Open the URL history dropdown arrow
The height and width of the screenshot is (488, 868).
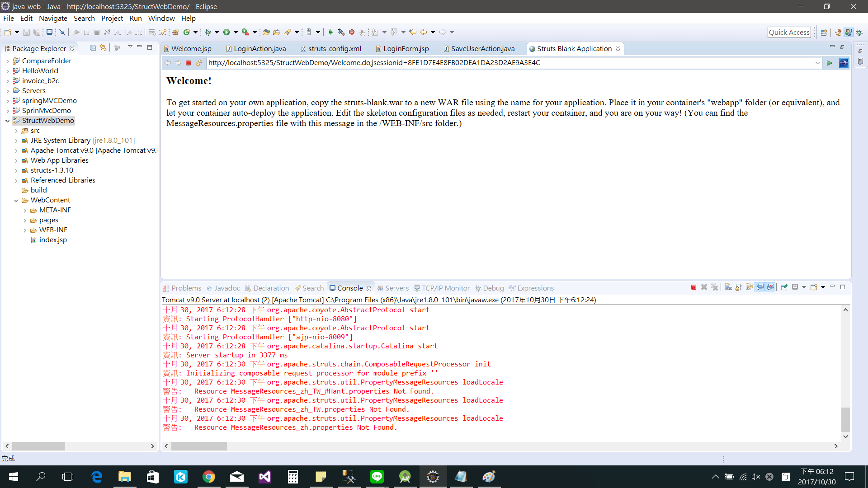click(x=817, y=63)
